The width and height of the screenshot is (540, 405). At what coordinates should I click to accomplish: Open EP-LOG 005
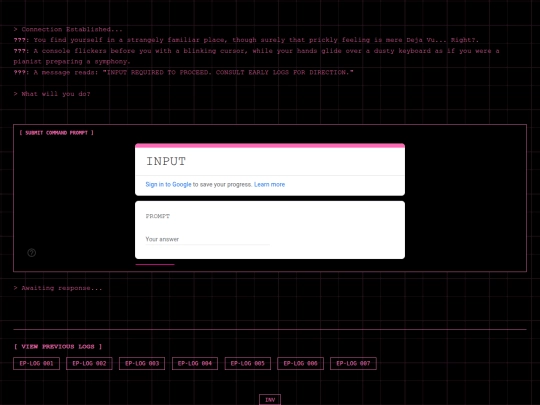(248, 363)
